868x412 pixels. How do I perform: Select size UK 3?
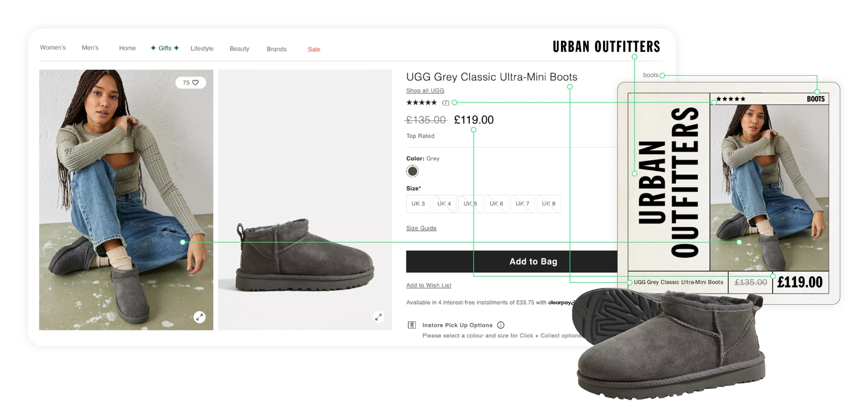coord(418,204)
